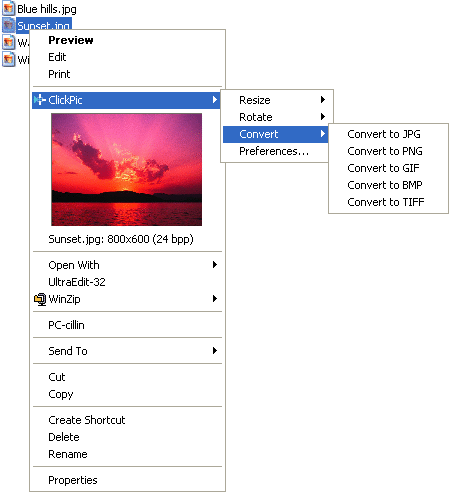Viewport: 453px width, 498px height.
Task: Expand the Send To arrow
Action: pos(215,351)
